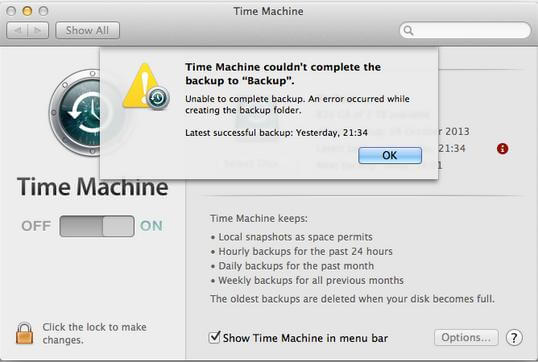Click the 'Time Machine couldn't complete the backup' heading
The height and width of the screenshot is (362, 538).
pos(283,74)
